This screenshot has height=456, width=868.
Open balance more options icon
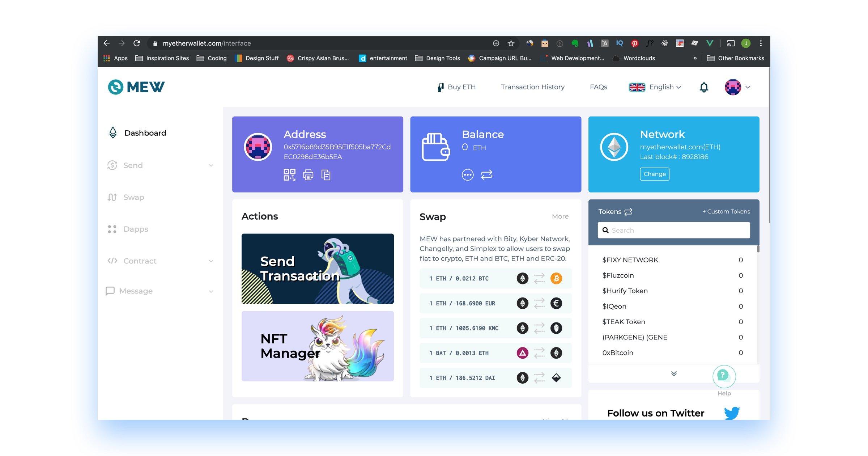(468, 175)
